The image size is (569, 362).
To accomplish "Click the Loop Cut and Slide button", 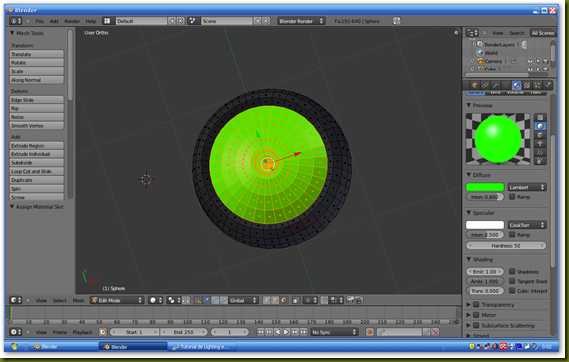I will [x=37, y=171].
